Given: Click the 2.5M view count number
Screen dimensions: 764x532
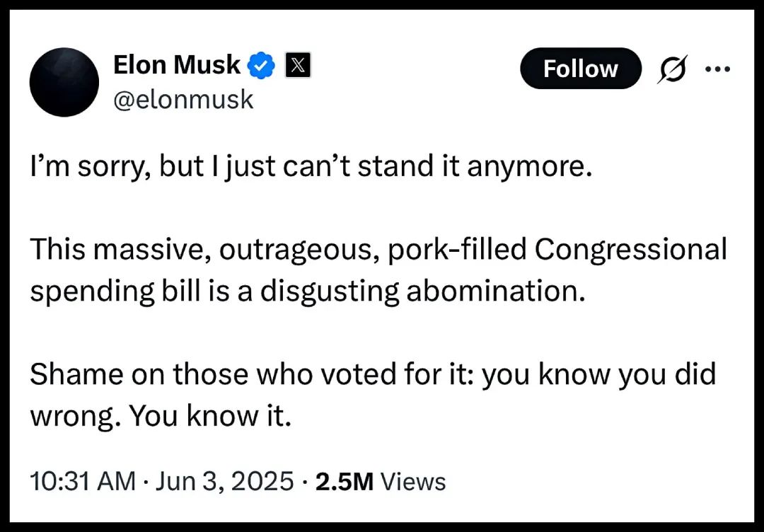Looking at the screenshot, I should point(344,481).
